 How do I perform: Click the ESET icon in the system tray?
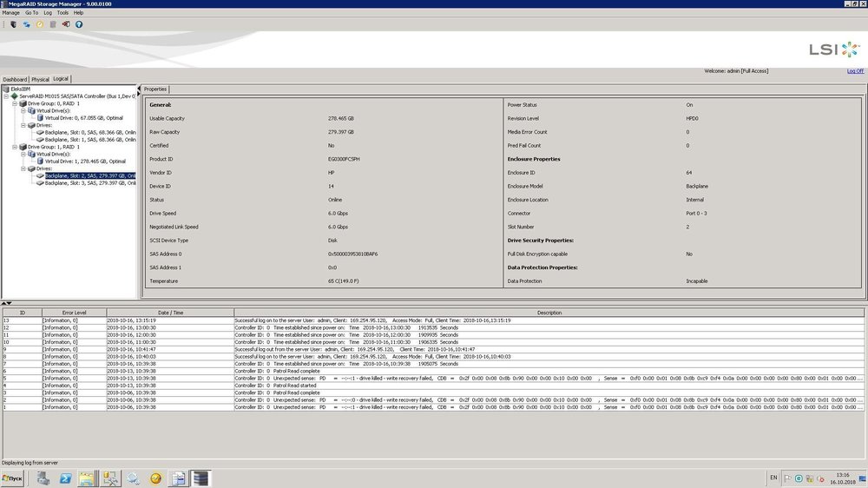[798, 478]
